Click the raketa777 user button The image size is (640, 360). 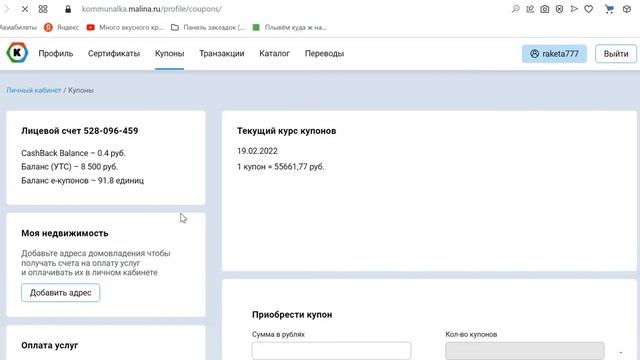554,54
